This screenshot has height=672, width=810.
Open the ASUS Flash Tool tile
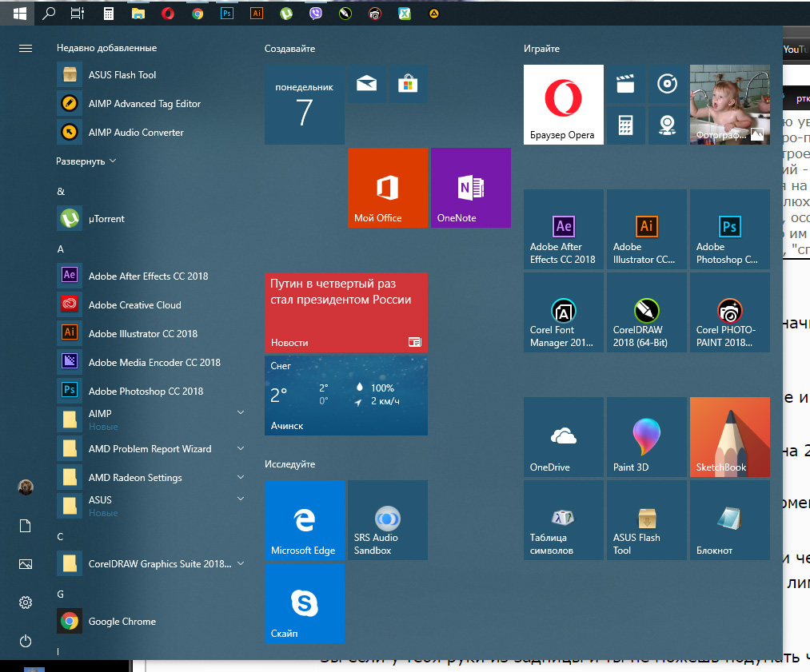[x=646, y=520]
